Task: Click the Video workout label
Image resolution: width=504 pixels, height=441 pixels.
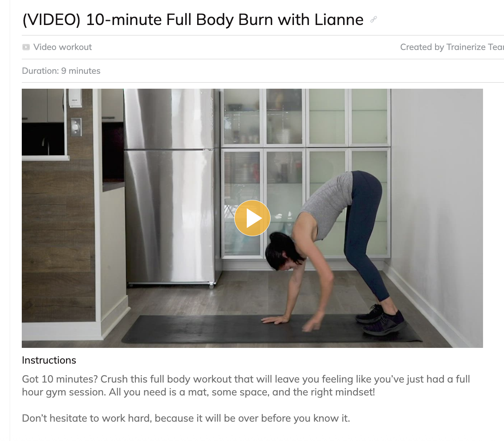Action: (62, 47)
